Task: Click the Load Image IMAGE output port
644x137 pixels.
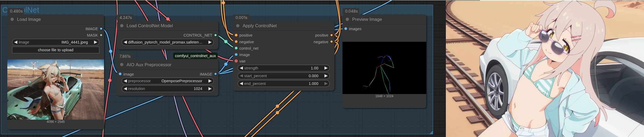Action: coord(101,29)
